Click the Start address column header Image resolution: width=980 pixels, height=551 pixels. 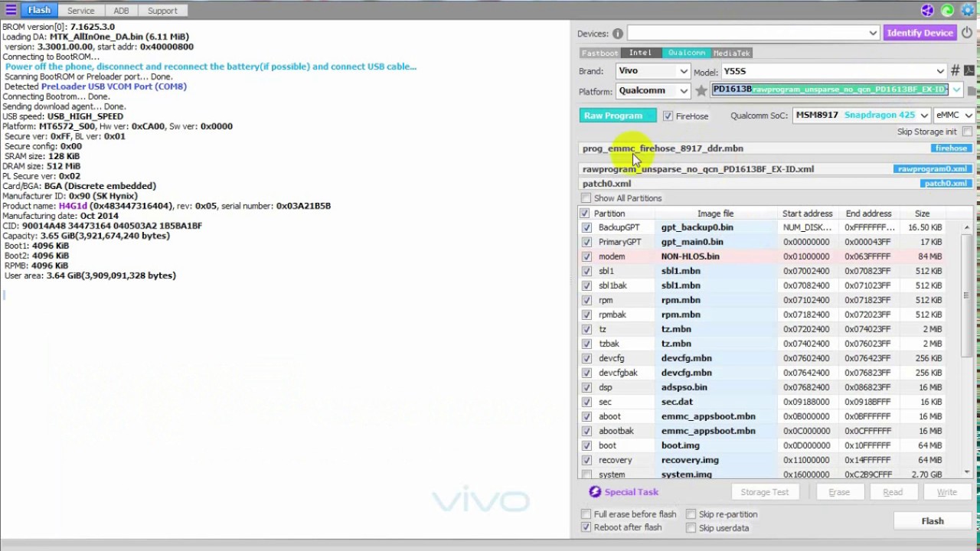pos(807,214)
